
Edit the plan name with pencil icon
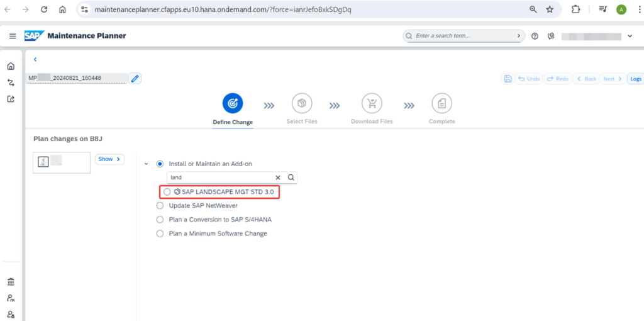tap(135, 78)
